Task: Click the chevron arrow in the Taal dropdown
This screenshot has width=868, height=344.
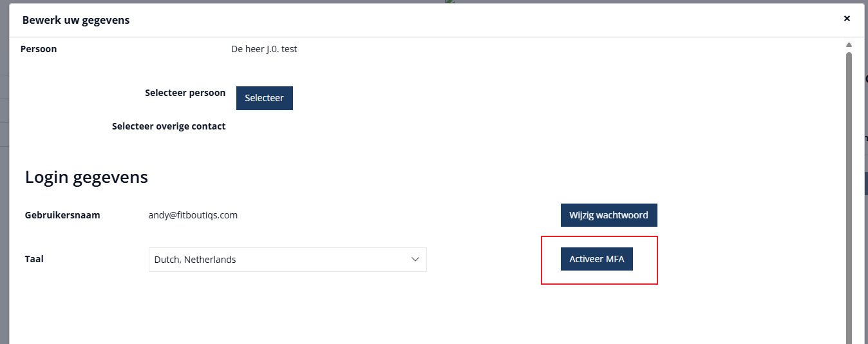Action: click(x=415, y=259)
